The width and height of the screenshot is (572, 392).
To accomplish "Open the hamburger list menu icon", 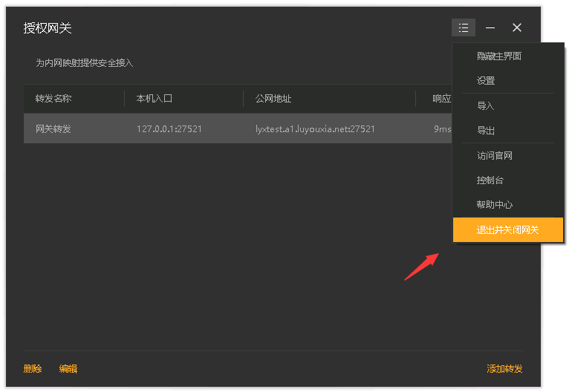I will (x=464, y=27).
